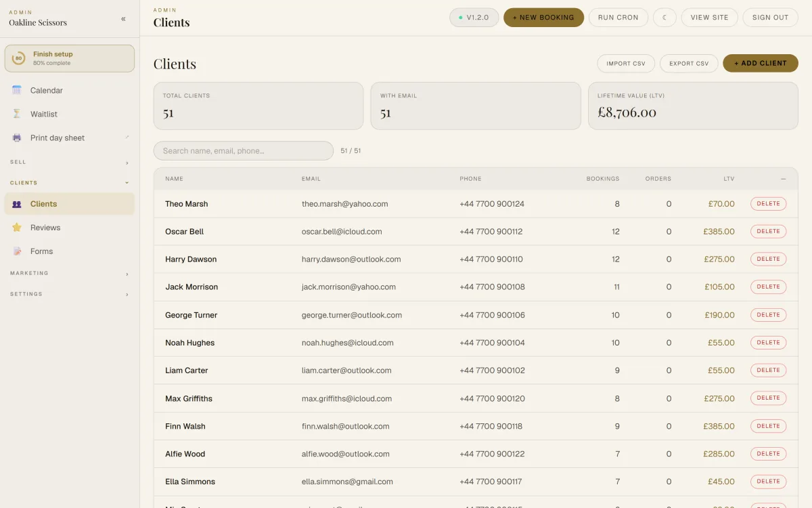Delete client George Turner
812x508 pixels.
pyautogui.click(x=769, y=315)
